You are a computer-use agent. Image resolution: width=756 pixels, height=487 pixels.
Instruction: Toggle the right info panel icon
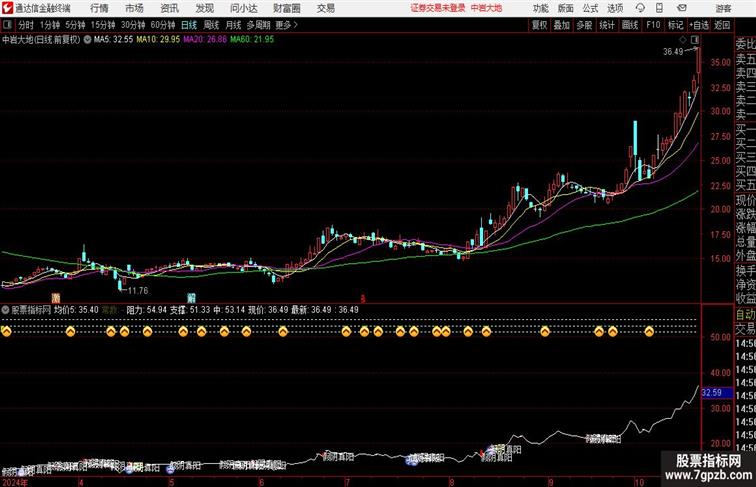pyautogui.click(x=695, y=39)
